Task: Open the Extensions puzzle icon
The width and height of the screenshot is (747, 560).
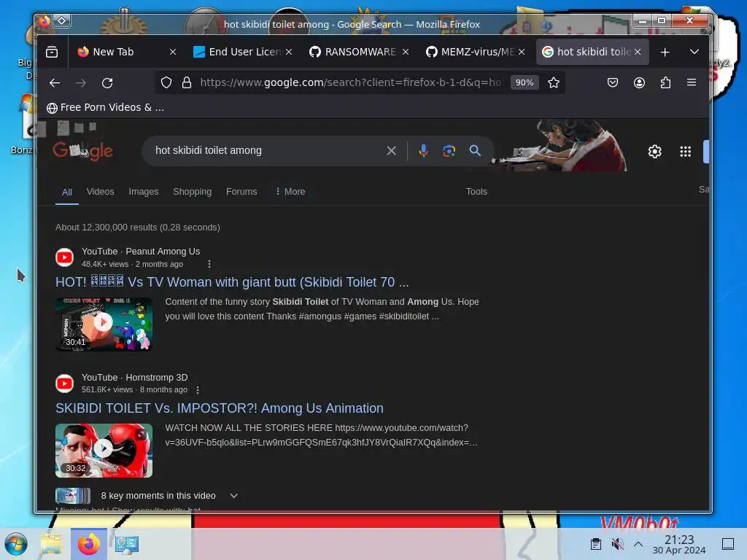Action: click(x=665, y=83)
